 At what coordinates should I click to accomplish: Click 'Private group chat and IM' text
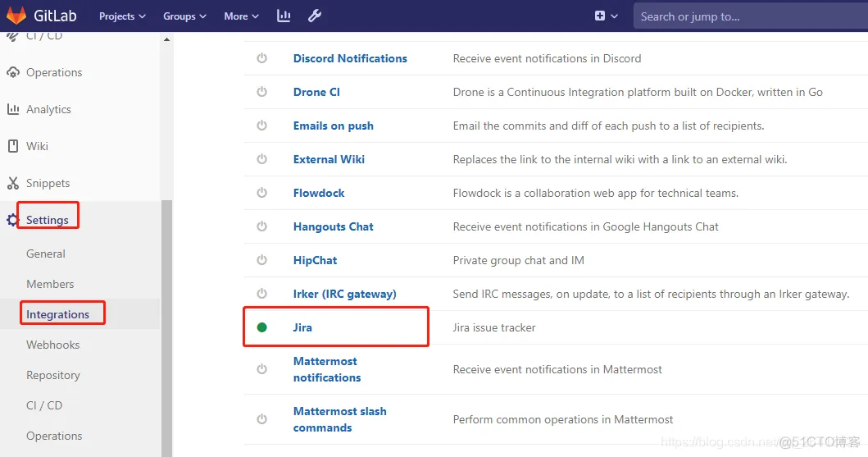pyautogui.click(x=519, y=260)
